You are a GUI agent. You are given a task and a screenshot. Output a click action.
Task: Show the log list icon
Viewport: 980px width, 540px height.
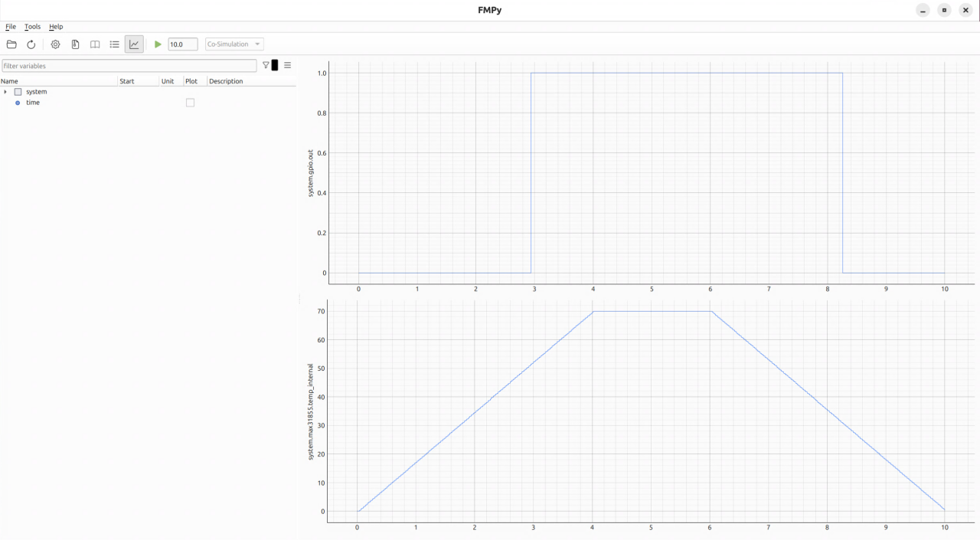115,44
